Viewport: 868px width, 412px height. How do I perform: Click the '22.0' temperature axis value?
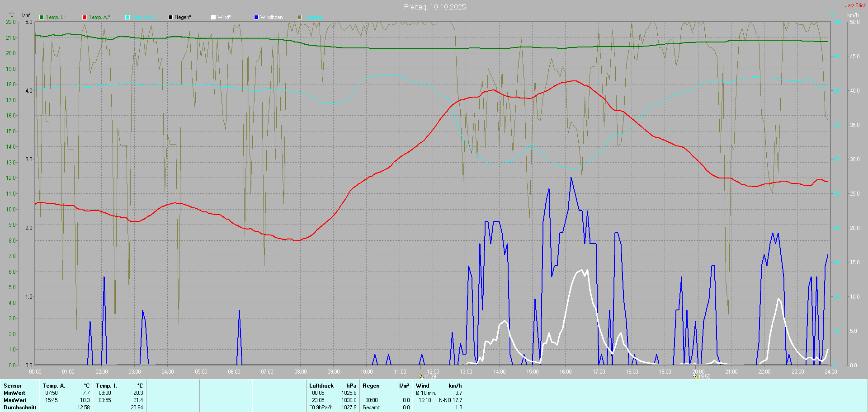pyautogui.click(x=10, y=22)
